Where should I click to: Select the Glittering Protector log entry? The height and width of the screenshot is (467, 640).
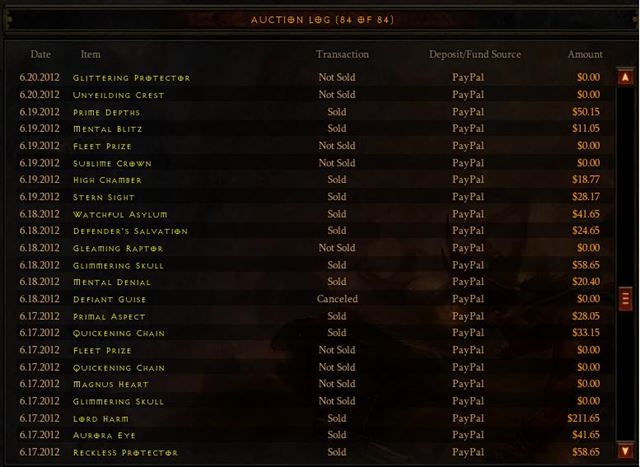point(310,78)
